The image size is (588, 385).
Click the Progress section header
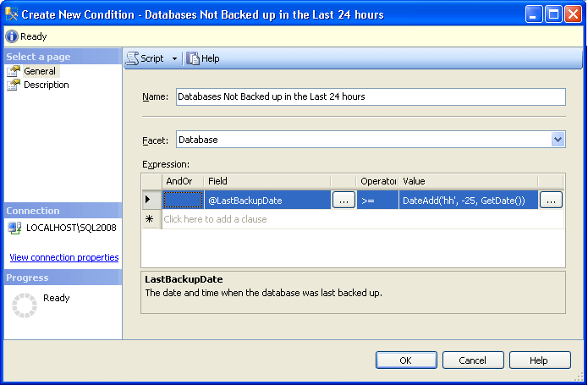point(63,278)
